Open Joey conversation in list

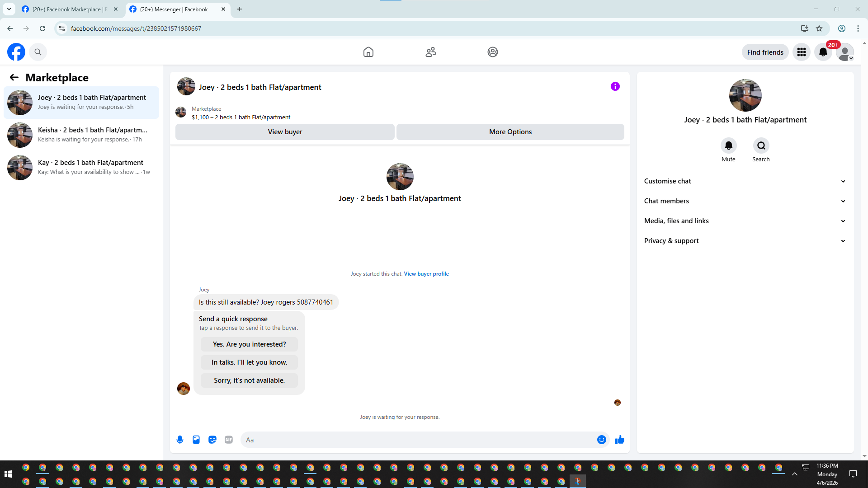(81, 103)
